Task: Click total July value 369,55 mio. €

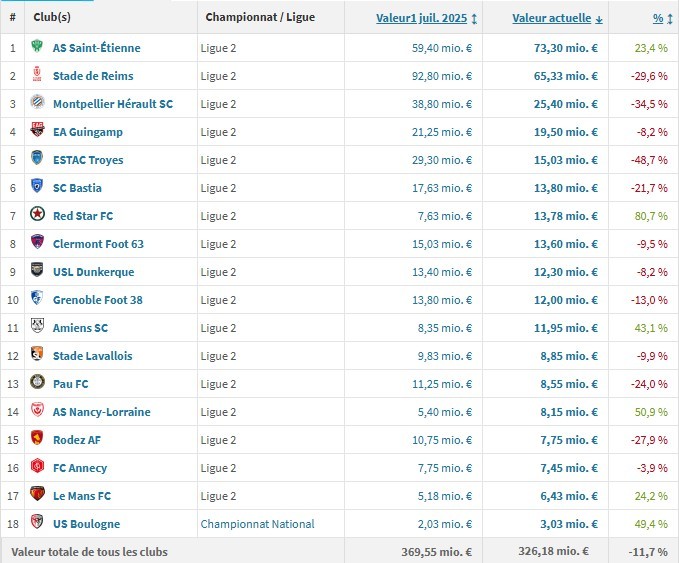Action: point(436,552)
